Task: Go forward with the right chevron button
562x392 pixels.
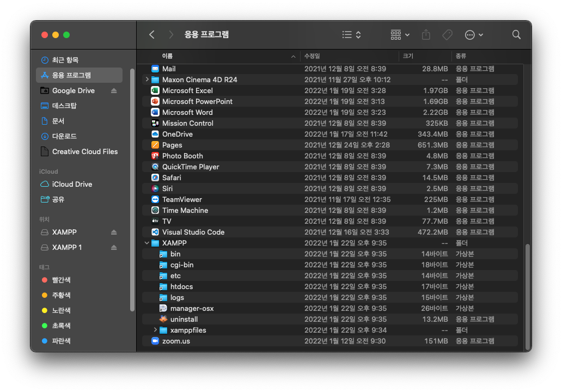Action: tap(171, 35)
